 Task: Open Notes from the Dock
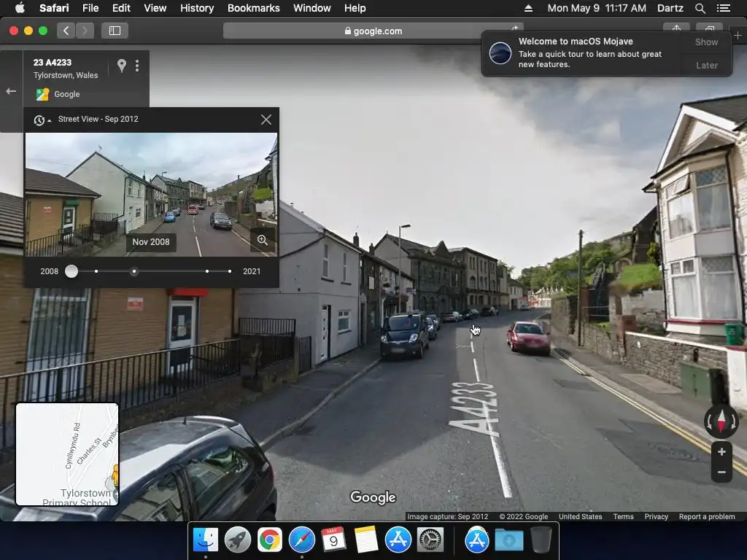(x=366, y=540)
